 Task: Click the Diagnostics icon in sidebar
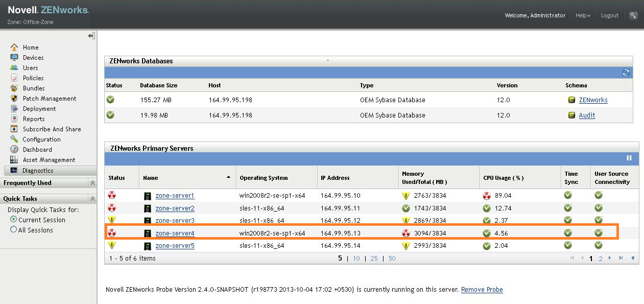click(14, 170)
